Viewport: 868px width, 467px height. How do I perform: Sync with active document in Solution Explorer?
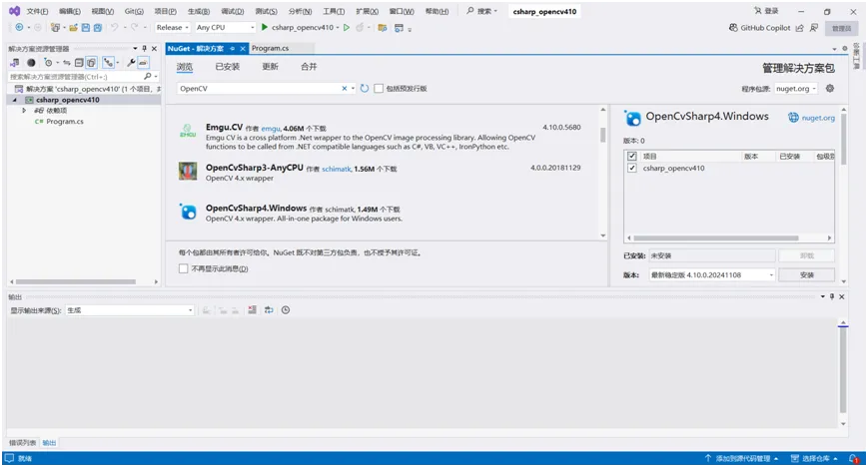click(x=67, y=63)
